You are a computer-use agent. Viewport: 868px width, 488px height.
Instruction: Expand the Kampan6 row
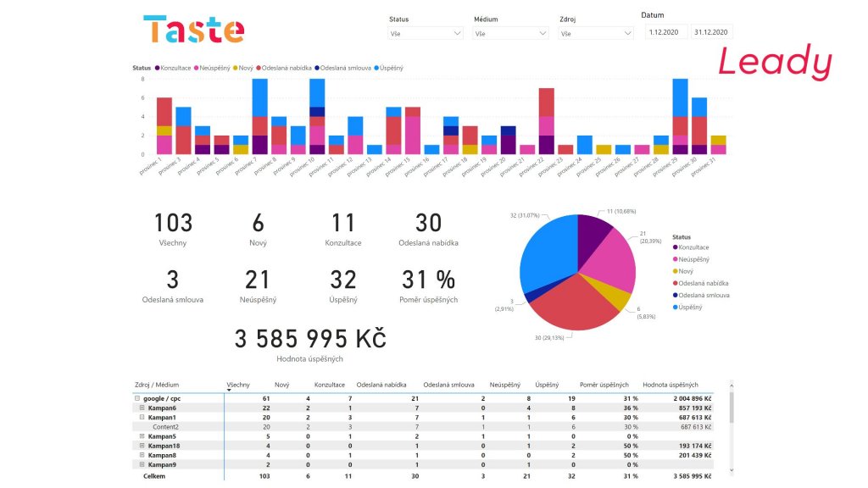pyautogui.click(x=142, y=408)
